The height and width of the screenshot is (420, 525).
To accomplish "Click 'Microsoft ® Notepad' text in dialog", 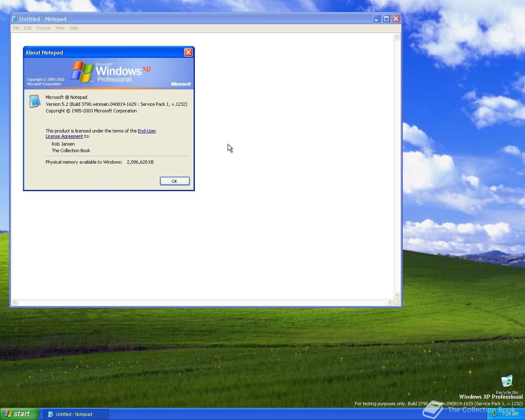I will [x=66, y=97].
